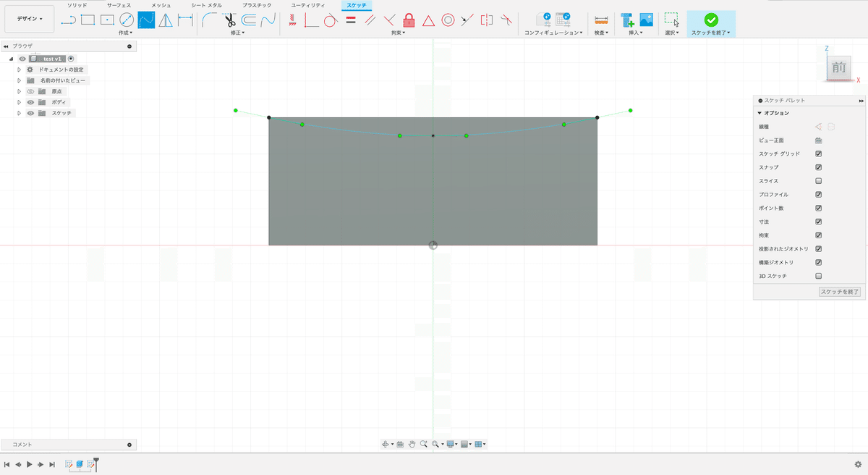
Task: Jump to timeline beginning
Action: [x=7, y=464]
